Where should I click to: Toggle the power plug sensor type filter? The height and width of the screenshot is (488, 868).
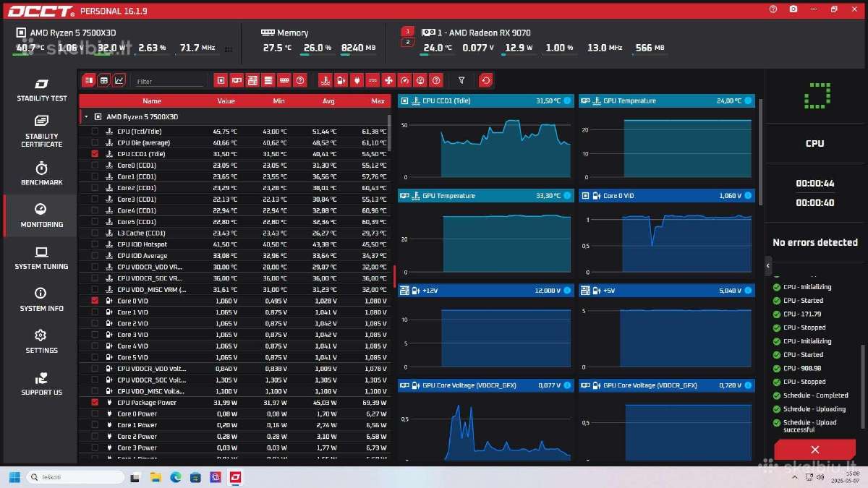point(357,80)
